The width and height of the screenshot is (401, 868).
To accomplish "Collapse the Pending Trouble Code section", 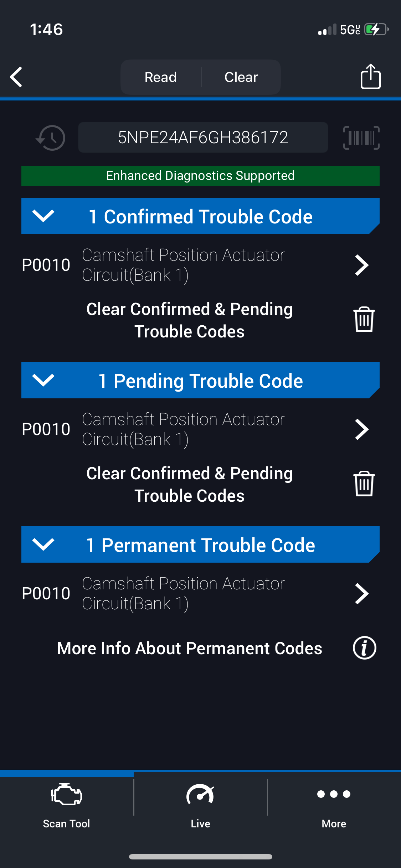I will coord(43,380).
